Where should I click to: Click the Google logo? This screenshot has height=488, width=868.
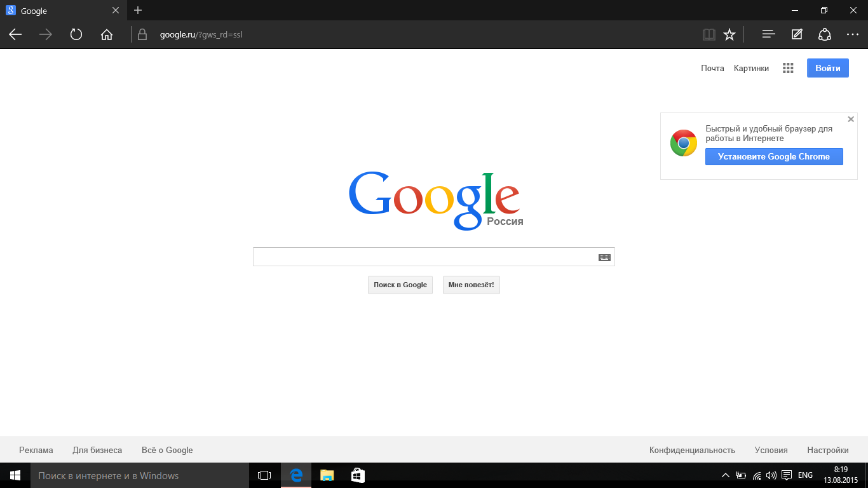[435, 200]
